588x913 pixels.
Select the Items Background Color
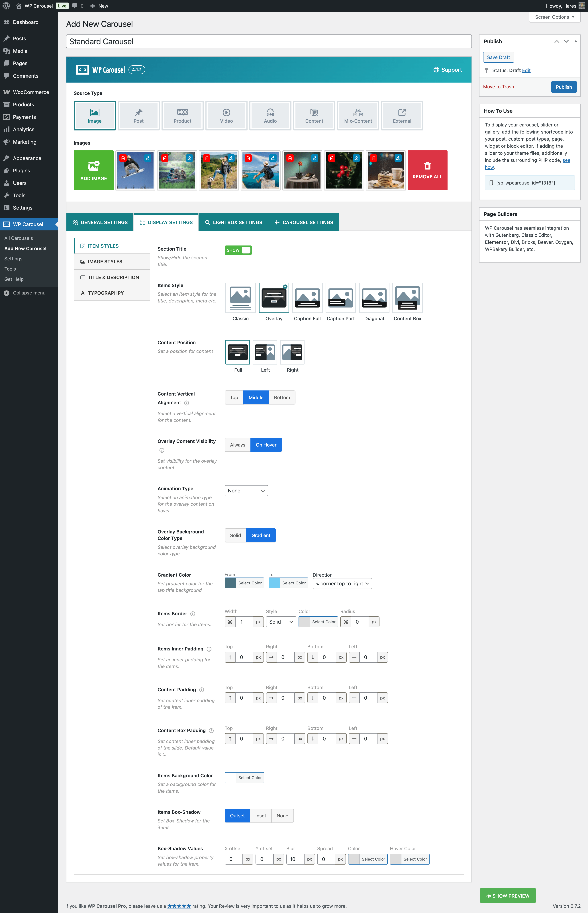tap(244, 778)
